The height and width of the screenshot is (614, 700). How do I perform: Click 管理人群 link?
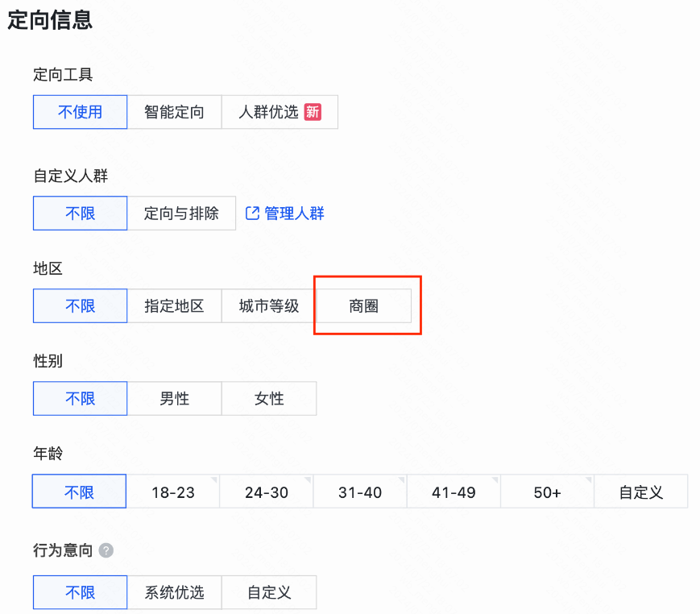pos(292,213)
